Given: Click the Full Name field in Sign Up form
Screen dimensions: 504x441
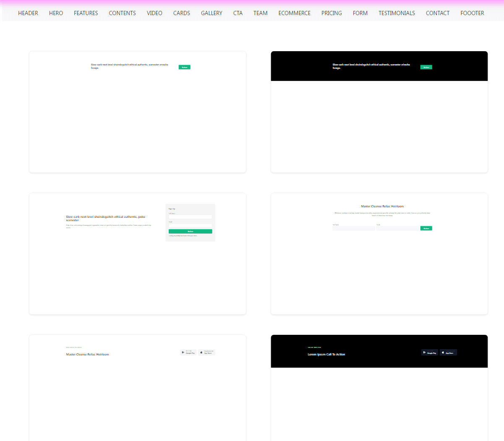Looking at the screenshot, I should click(191, 217).
